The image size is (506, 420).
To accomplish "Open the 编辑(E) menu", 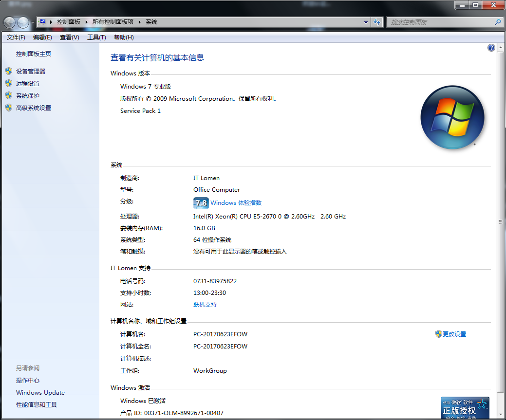I will [42, 37].
